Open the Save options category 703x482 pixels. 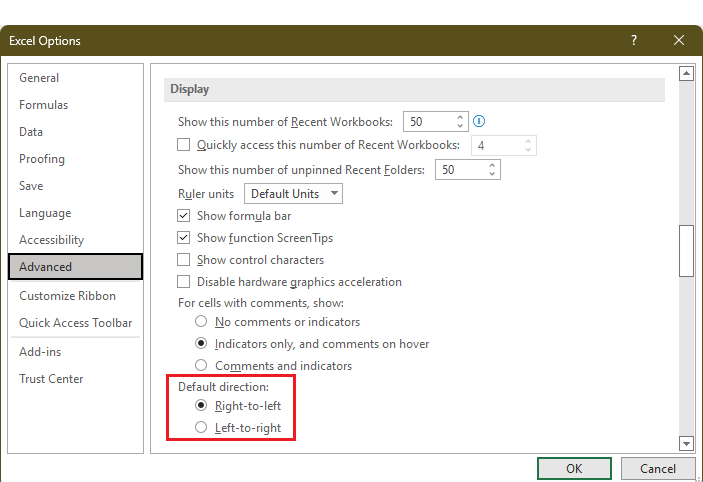coord(75,186)
